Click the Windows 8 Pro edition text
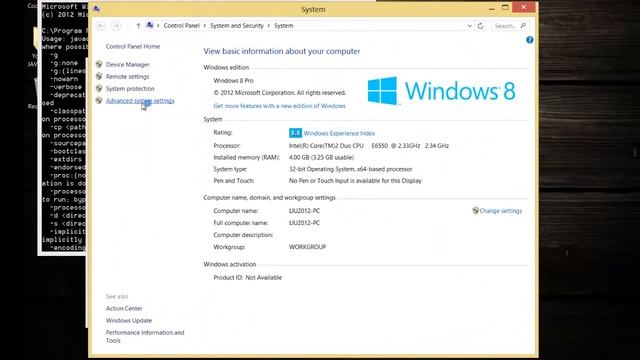The height and width of the screenshot is (360, 640). (233, 81)
